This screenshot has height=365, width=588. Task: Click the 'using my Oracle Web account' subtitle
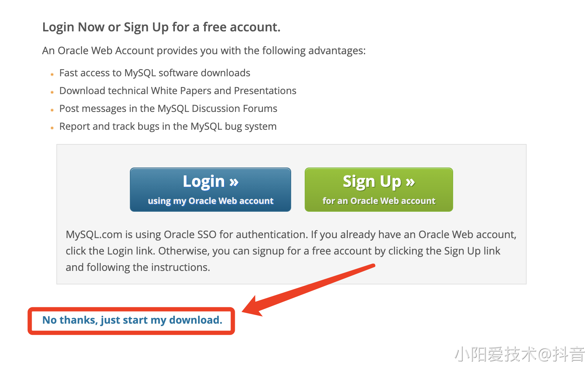pos(211,201)
